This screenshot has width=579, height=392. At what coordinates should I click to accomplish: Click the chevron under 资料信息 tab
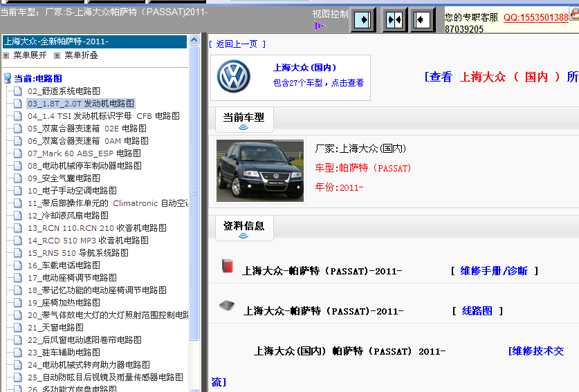point(243,236)
